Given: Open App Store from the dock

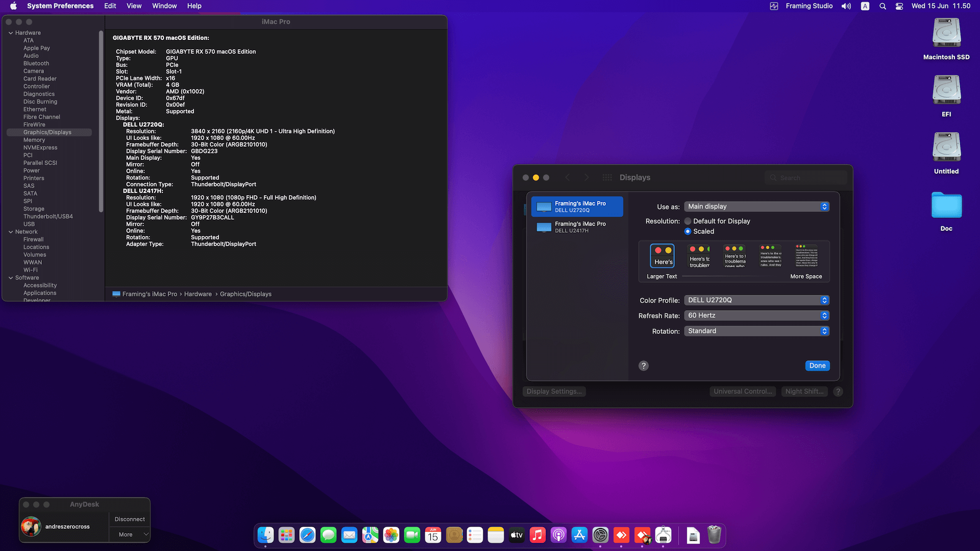Looking at the screenshot, I should click(579, 535).
